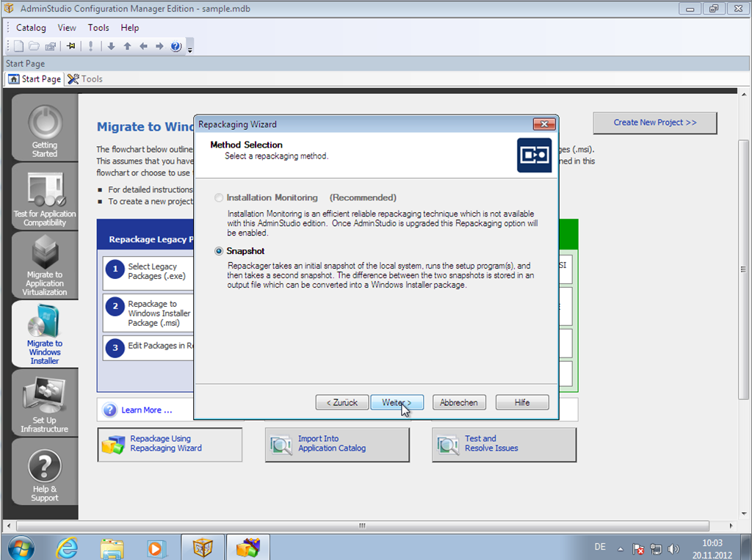Open the View menu

67,28
